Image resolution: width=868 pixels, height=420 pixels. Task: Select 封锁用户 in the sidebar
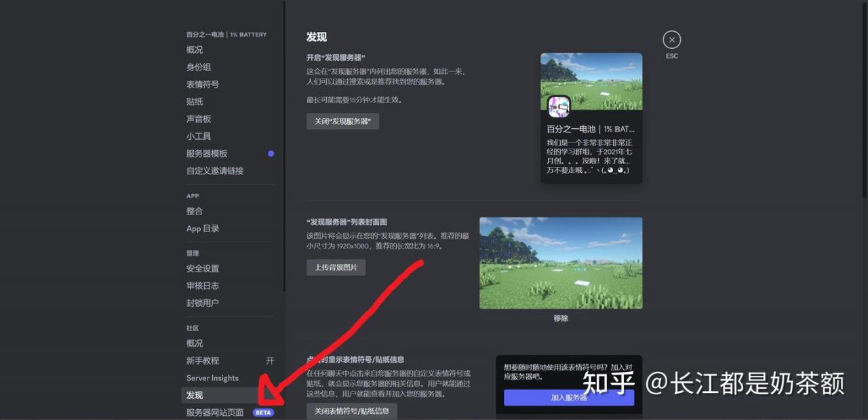click(203, 303)
